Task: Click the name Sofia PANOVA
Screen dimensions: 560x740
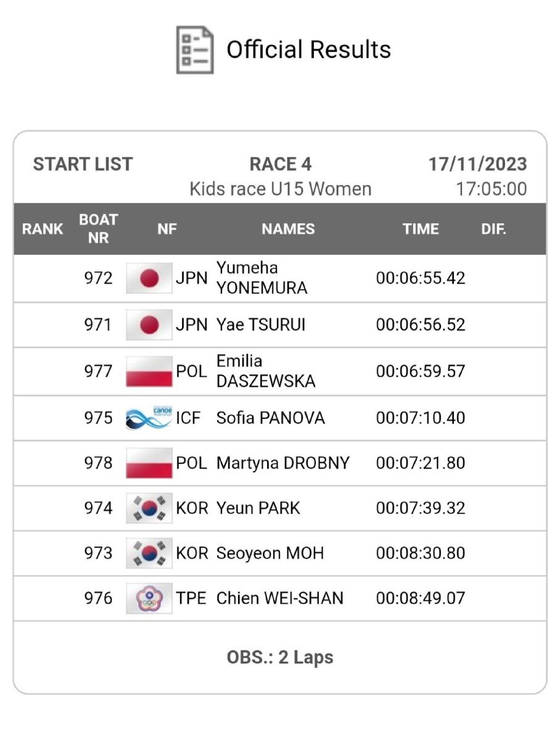Action: click(270, 418)
